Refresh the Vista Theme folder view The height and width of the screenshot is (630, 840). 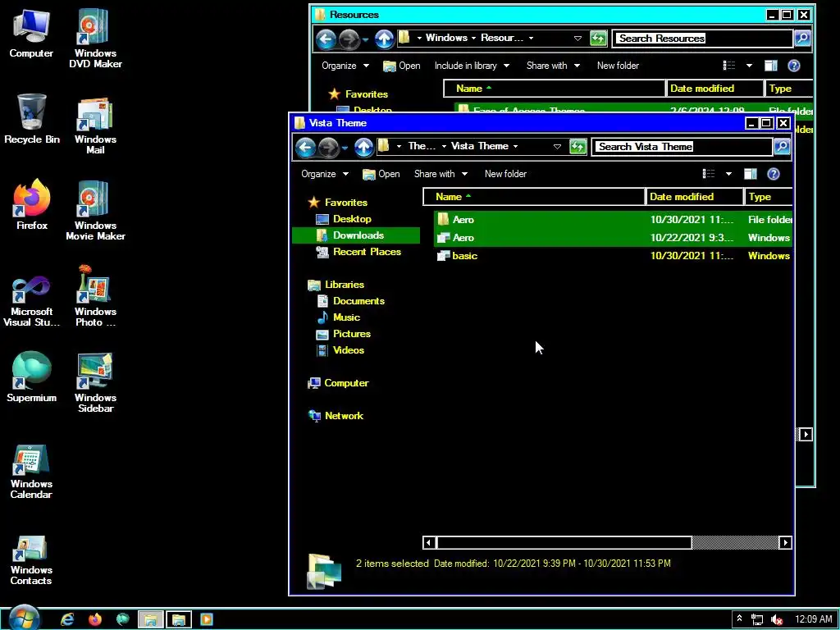coord(577,147)
